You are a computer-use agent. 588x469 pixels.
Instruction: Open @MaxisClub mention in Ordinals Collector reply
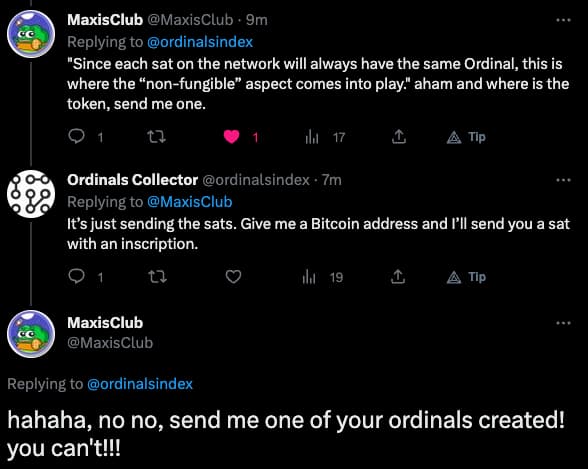click(x=190, y=202)
